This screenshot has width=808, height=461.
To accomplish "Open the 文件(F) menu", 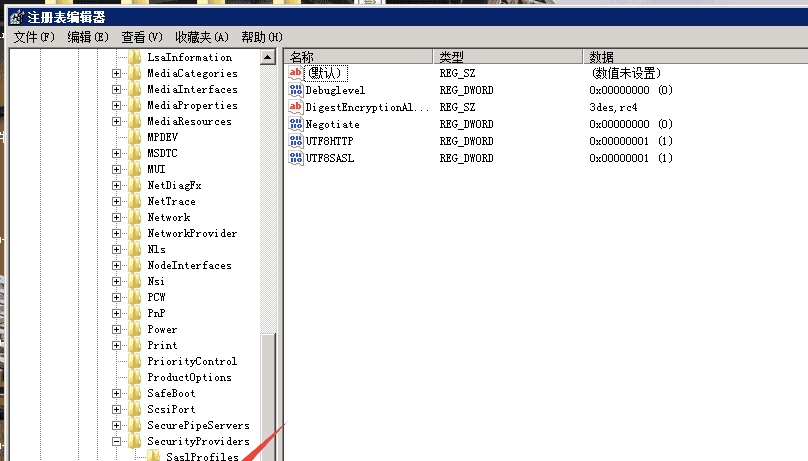I will tap(34, 37).
